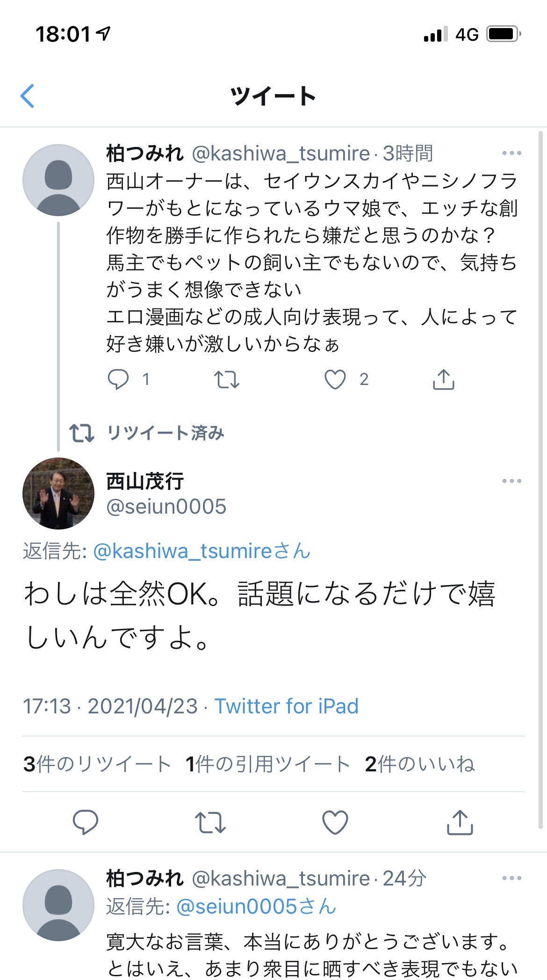Open more options on bottom reply
The image size is (547, 980).
511,878
